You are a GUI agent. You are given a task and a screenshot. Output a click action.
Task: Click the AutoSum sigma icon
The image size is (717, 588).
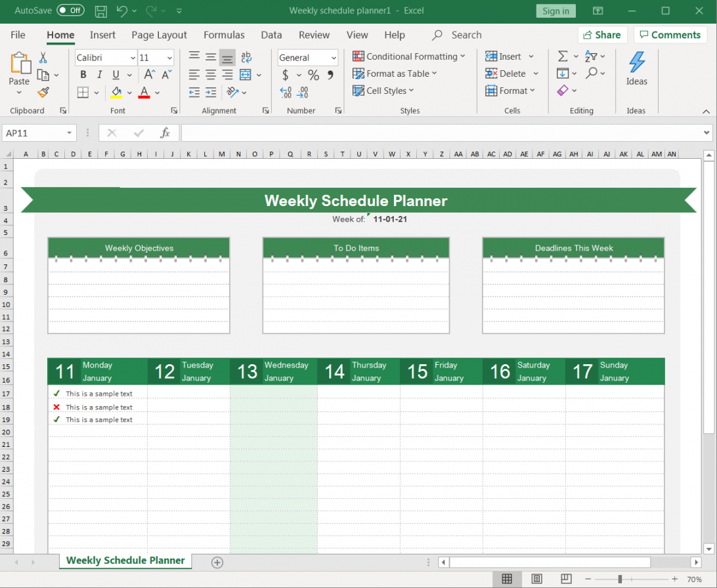563,56
